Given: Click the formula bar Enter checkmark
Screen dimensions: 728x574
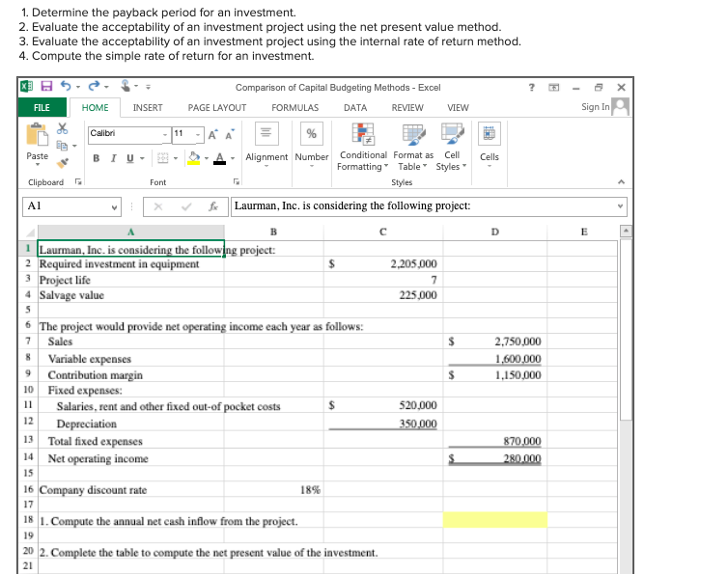Looking at the screenshot, I should pyautogui.click(x=186, y=206).
